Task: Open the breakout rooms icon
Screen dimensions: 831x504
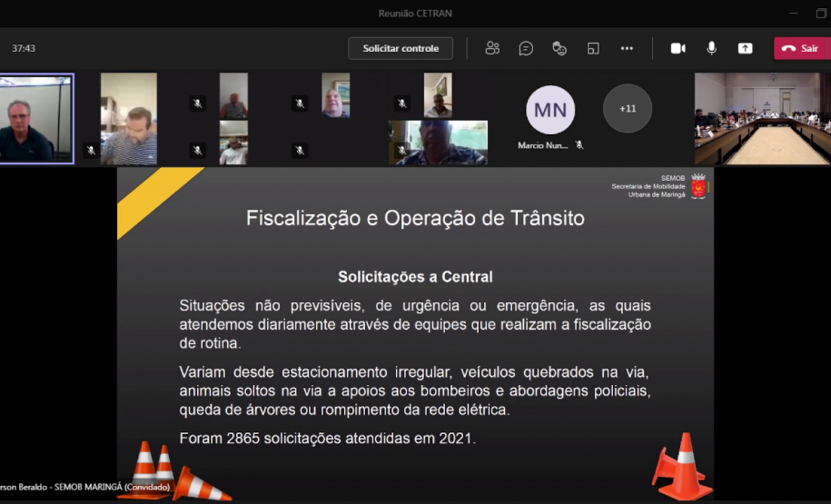Action: pos(593,48)
